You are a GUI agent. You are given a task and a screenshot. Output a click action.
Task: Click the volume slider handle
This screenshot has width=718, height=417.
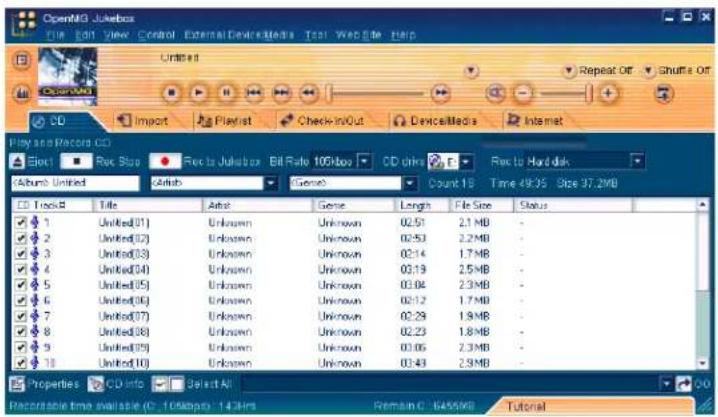coord(589,93)
